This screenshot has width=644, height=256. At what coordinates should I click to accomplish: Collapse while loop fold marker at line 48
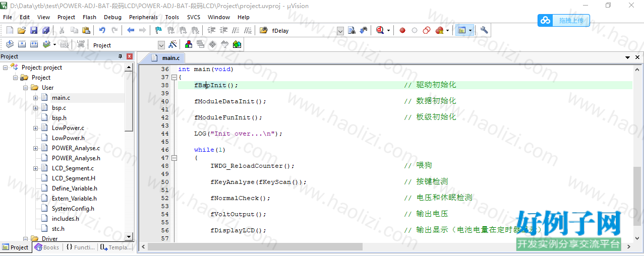pyautogui.click(x=174, y=158)
